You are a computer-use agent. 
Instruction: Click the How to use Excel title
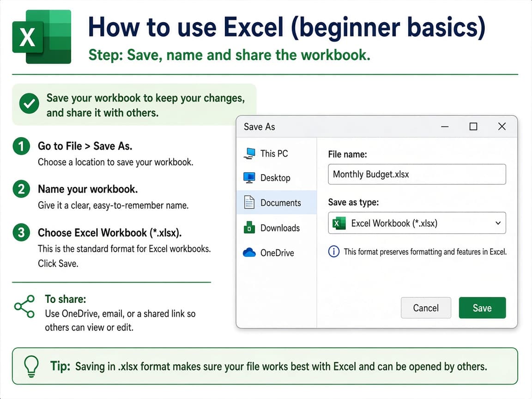[287, 27]
